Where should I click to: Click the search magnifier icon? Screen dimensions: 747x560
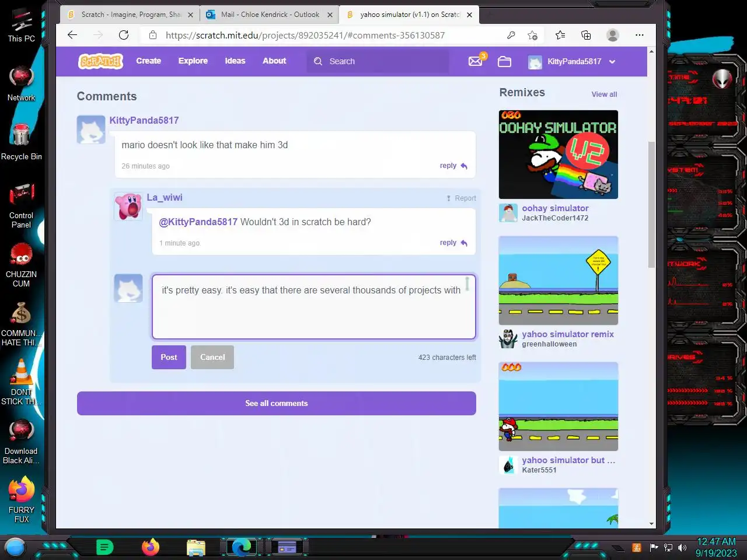(318, 61)
